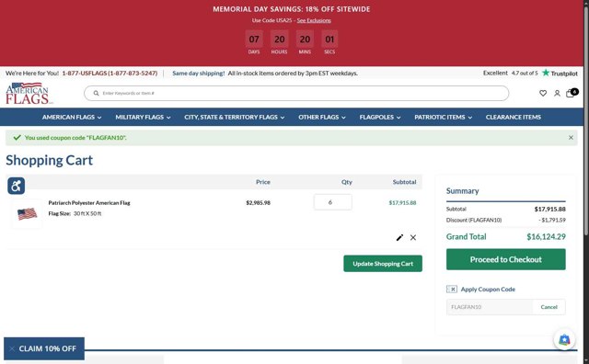
Task: Click the flag product thumbnail
Action: point(27,214)
